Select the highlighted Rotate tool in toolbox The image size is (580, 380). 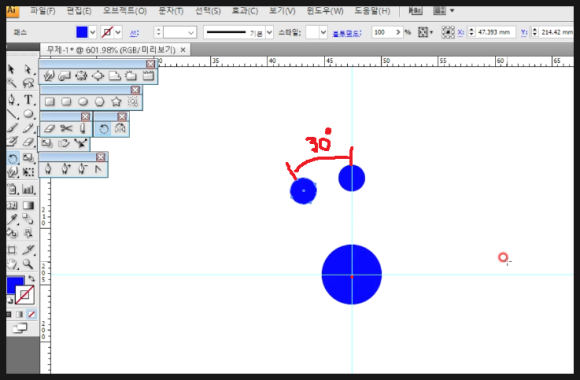pyautogui.click(x=13, y=159)
